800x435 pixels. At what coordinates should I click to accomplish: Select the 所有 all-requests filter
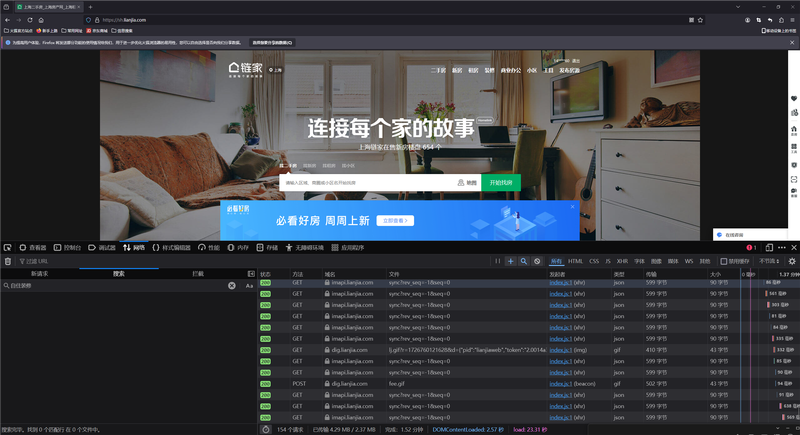click(x=556, y=261)
